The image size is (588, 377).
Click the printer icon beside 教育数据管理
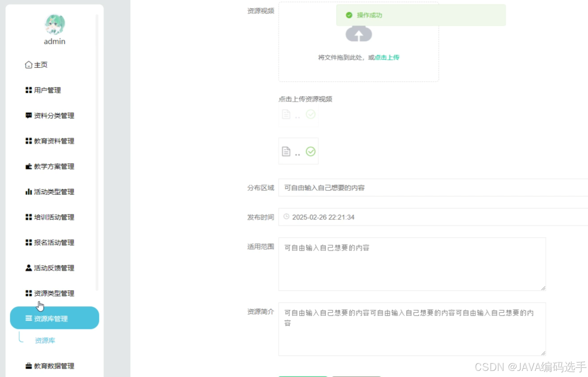pyautogui.click(x=28, y=366)
